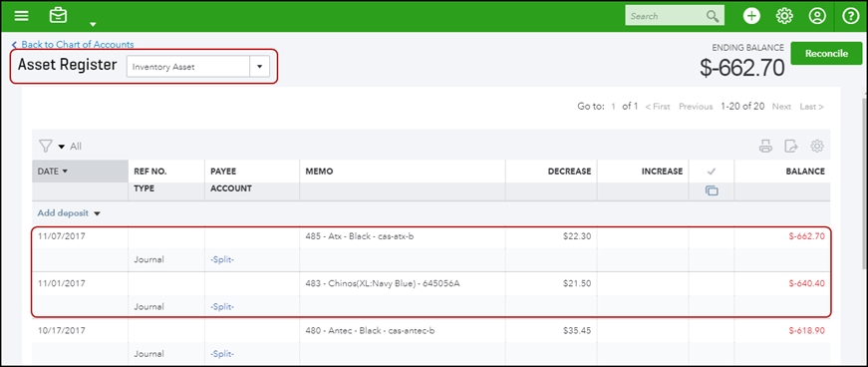
Task: Click Journal type in the 10/17/2017 row
Action: click(x=148, y=354)
